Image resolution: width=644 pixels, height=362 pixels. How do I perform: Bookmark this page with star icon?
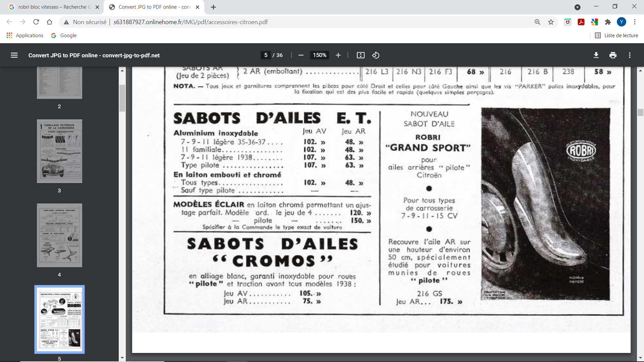pos(551,22)
